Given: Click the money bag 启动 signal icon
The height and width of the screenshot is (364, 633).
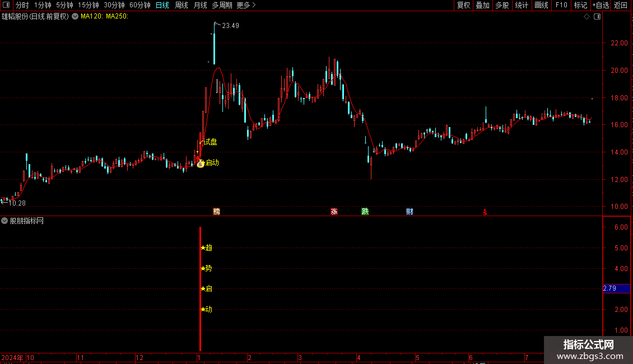Looking at the screenshot, I should pyautogui.click(x=200, y=163).
